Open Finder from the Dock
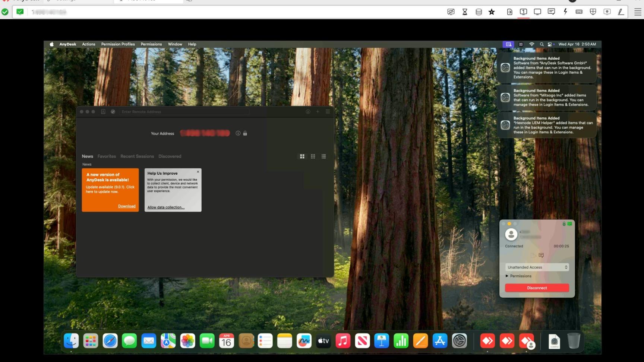The width and height of the screenshot is (644, 362). [x=71, y=341]
